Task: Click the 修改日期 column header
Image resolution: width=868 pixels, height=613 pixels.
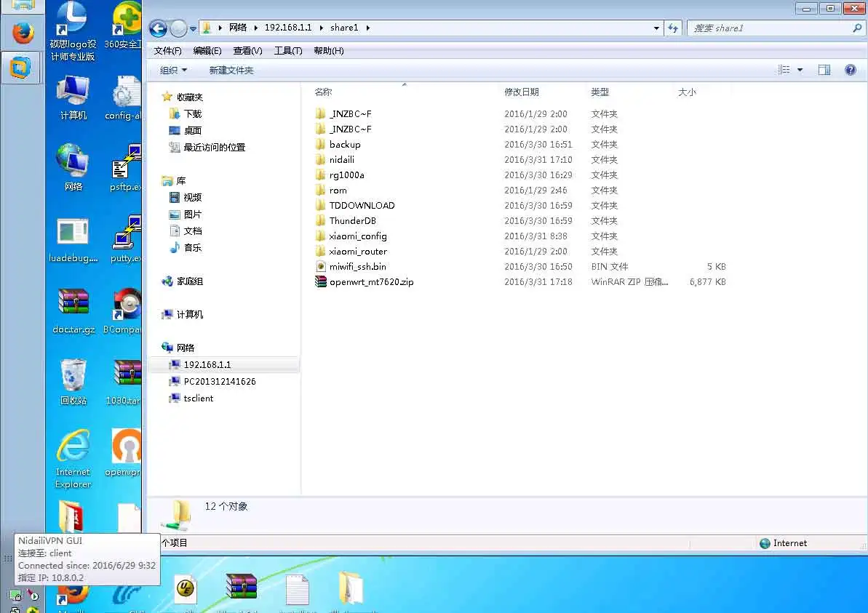Action: click(522, 92)
